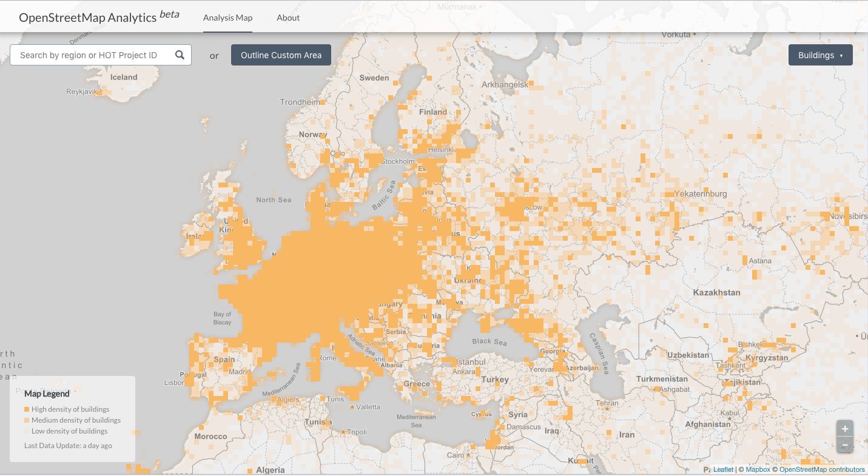Zoom in with the plus button

[x=845, y=428]
